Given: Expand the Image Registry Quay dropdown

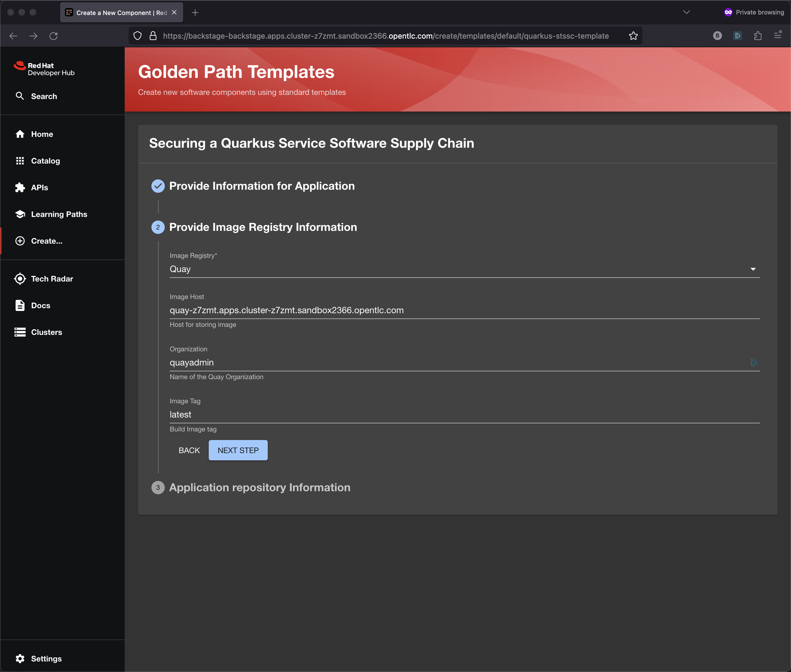Looking at the screenshot, I should coord(464,269).
